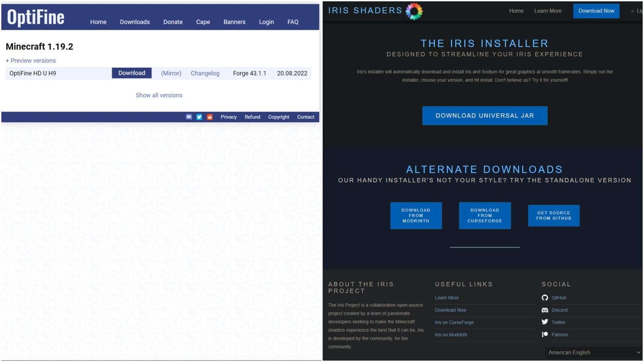Open Show all versions

(x=159, y=95)
